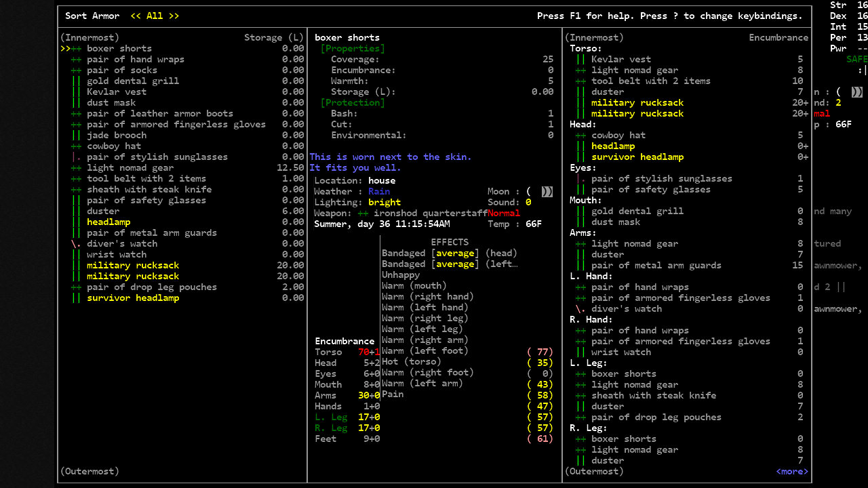Click 'tool belt with 2 items' under Torso

coord(651,81)
